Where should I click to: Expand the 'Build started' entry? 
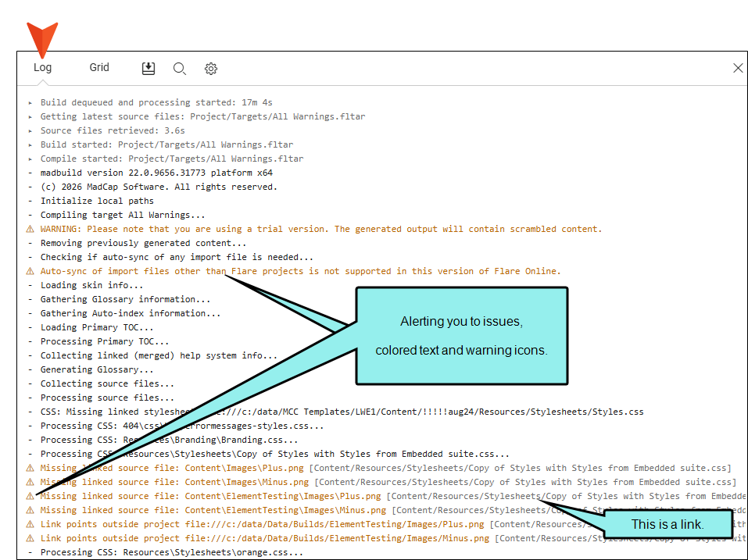[30, 145]
